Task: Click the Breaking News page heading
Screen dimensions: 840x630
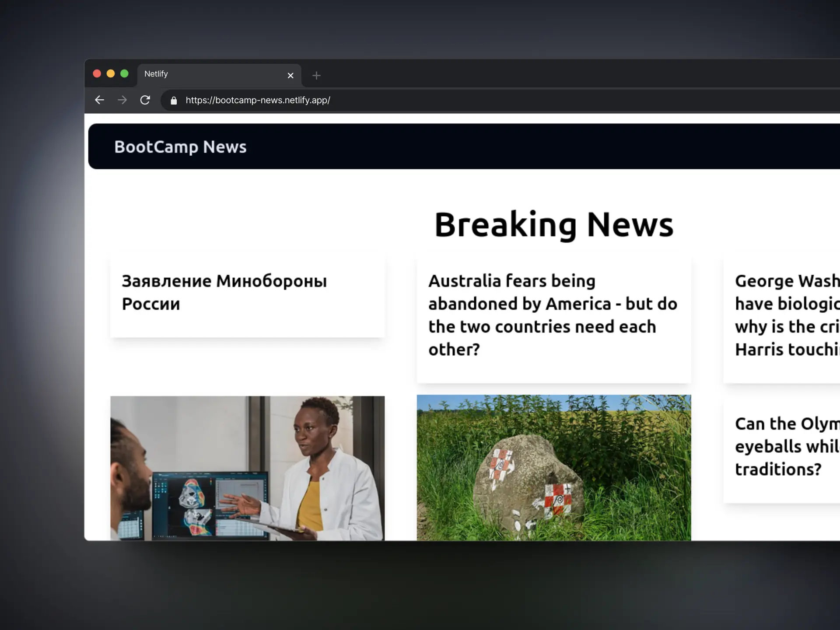Action: tap(553, 224)
